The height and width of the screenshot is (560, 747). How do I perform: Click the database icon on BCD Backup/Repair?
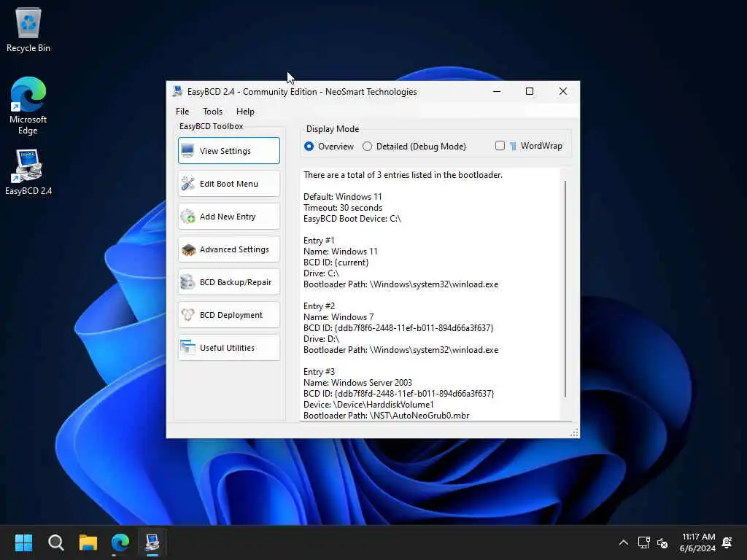pos(187,282)
